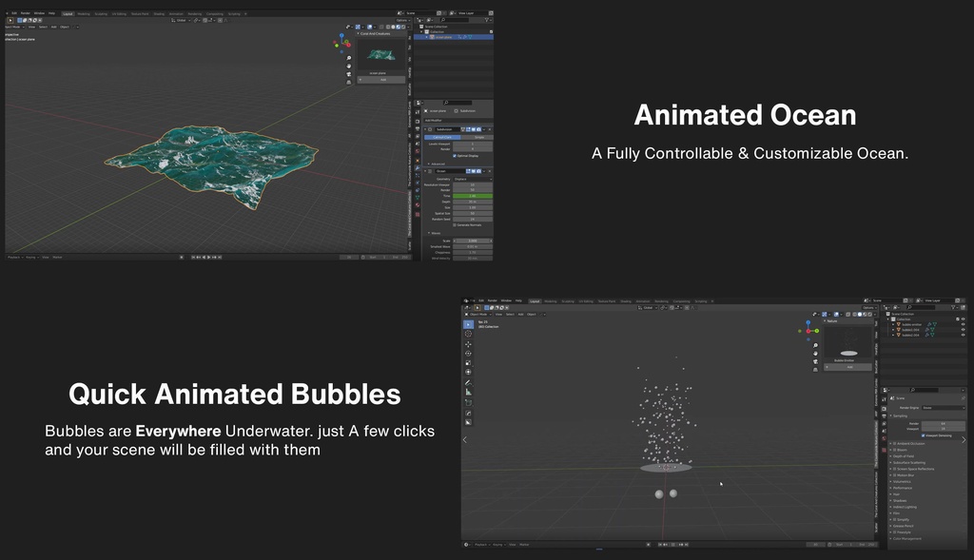Viewport: 974px width, 560px height.
Task: Open the Tool properties tab in the bubbles window
Action: 884,399
